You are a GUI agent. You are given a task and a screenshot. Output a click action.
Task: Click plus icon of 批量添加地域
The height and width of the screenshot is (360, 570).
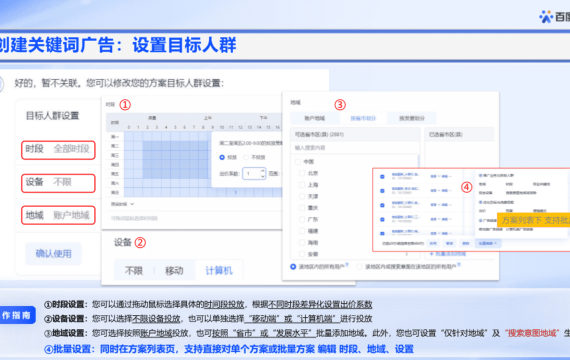[x=431, y=254]
